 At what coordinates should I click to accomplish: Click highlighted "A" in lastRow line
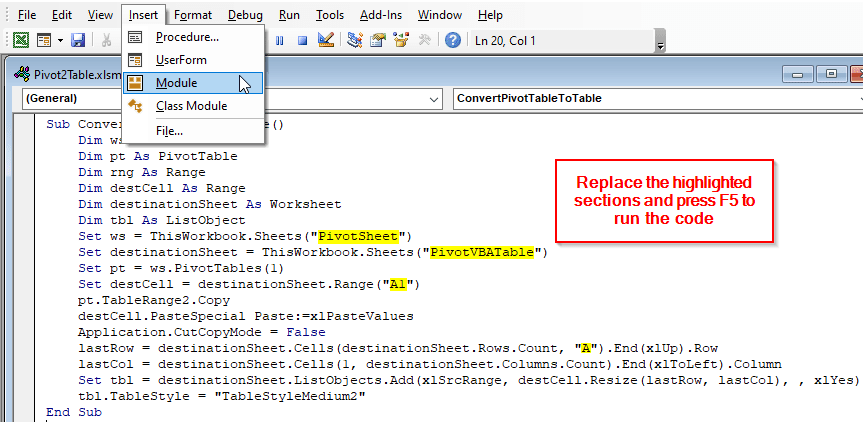tap(586, 348)
